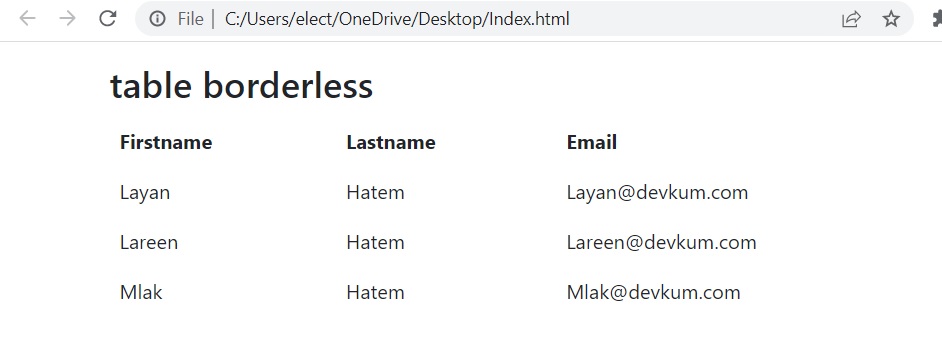
Task: Click Hatem in the Layan row
Action: click(x=375, y=193)
